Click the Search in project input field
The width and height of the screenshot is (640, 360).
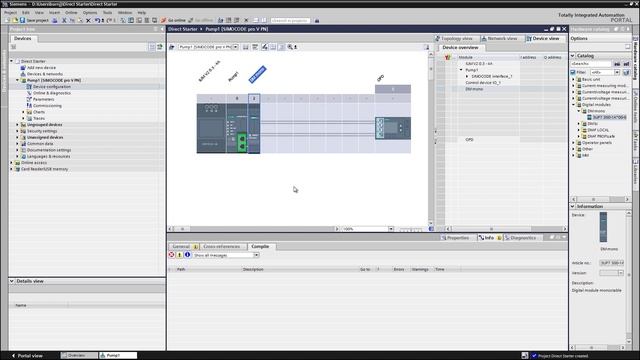tap(290, 20)
